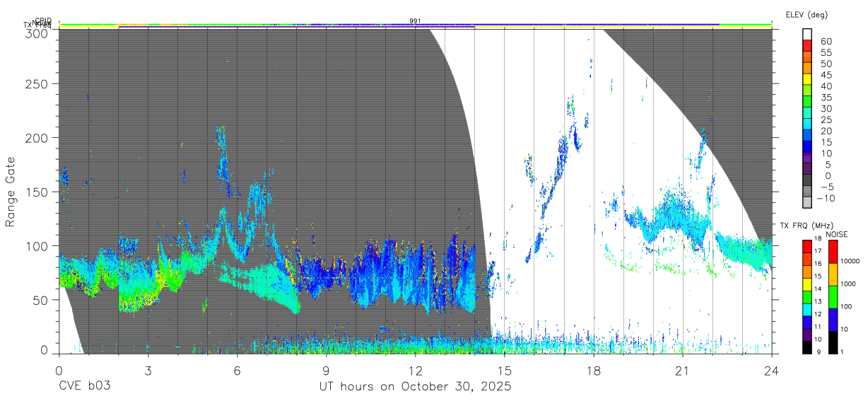Pick the yellow swatch beside 45 in ELEV scale
868x401 pixels.
click(x=807, y=79)
